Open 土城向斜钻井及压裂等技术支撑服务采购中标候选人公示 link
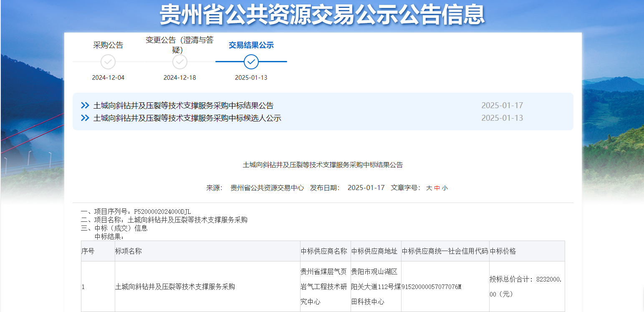 tap(187, 118)
